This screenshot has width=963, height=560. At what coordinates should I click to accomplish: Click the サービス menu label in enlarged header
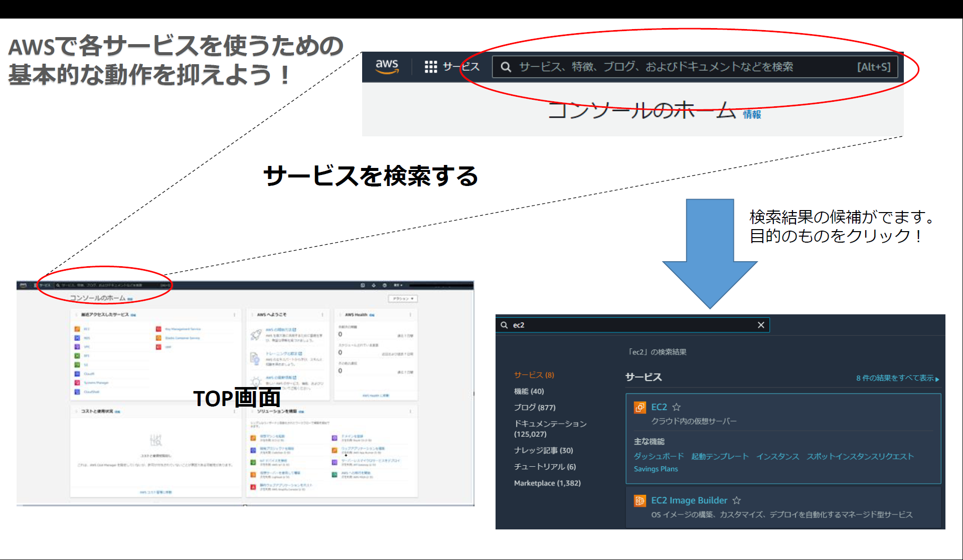pyautogui.click(x=461, y=67)
